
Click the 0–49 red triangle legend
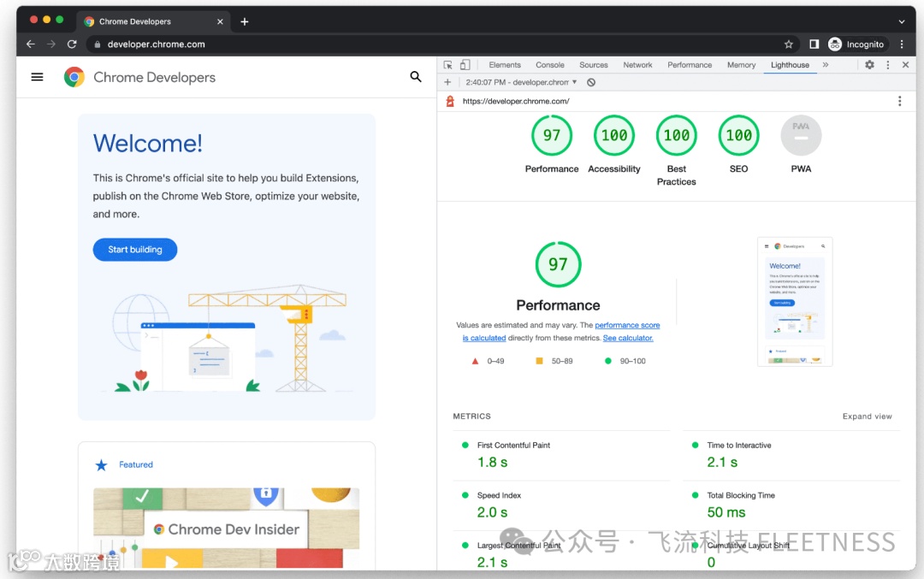point(488,361)
